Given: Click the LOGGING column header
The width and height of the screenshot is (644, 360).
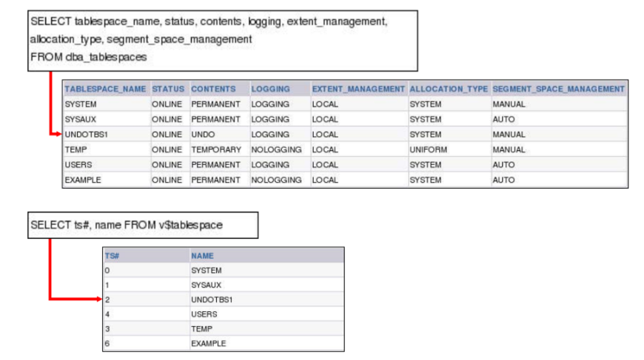Looking at the screenshot, I should pos(270,89).
